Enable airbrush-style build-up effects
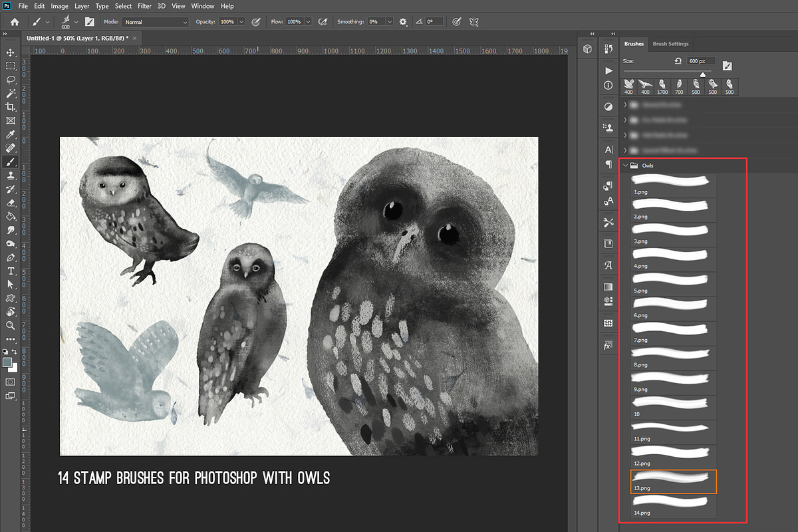This screenshot has width=798, height=532. [323, 22]
